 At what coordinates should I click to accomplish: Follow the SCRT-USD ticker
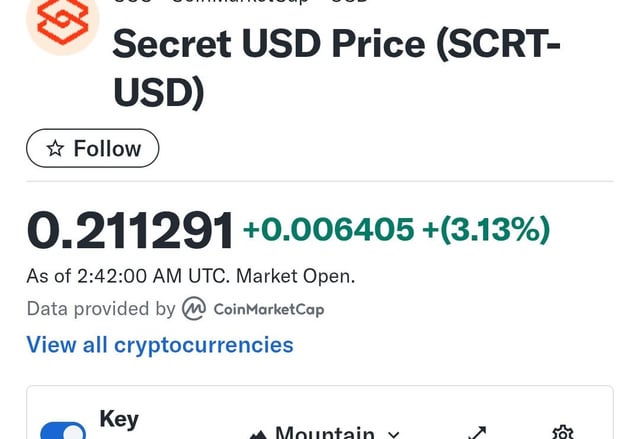click(x=92, y=149)
